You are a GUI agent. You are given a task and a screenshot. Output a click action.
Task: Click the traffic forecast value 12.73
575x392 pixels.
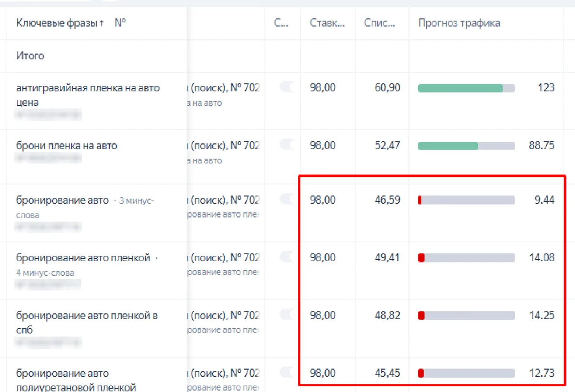click(x=541, y=373)
